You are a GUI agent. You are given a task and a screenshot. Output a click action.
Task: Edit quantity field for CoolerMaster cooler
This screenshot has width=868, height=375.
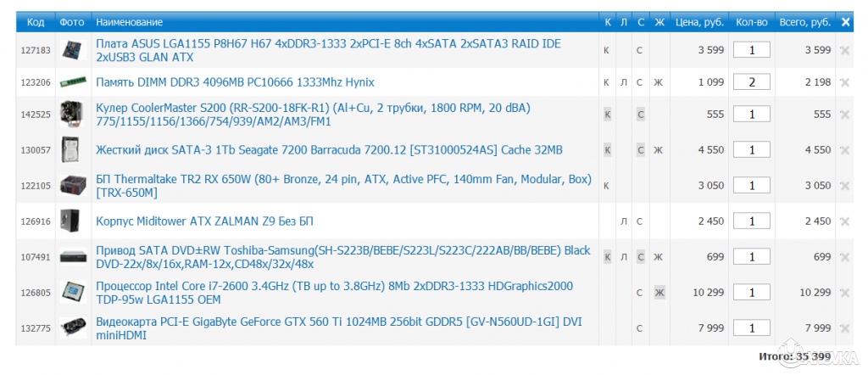752,114
